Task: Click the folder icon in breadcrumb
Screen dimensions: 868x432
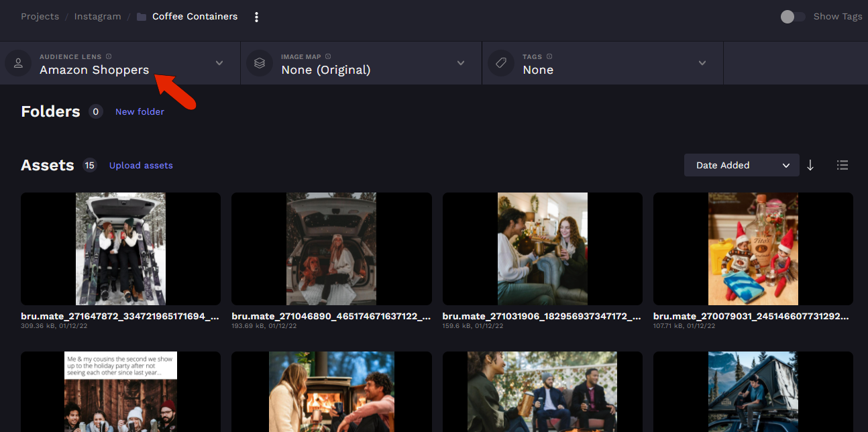Action: click(142, 17)
